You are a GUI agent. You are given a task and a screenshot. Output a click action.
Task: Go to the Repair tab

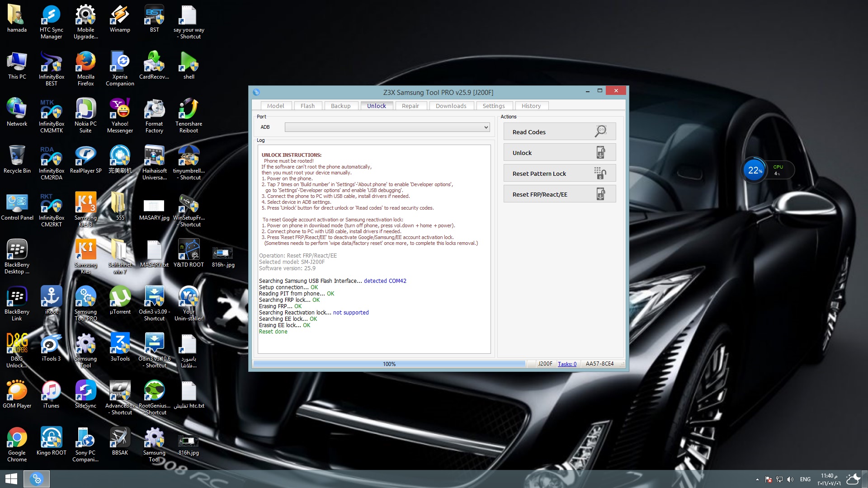(x=410, y=106)
